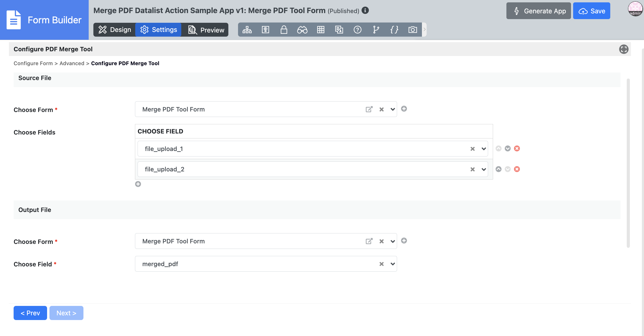
Task: Click the Prev button
Action: point(30,313)
